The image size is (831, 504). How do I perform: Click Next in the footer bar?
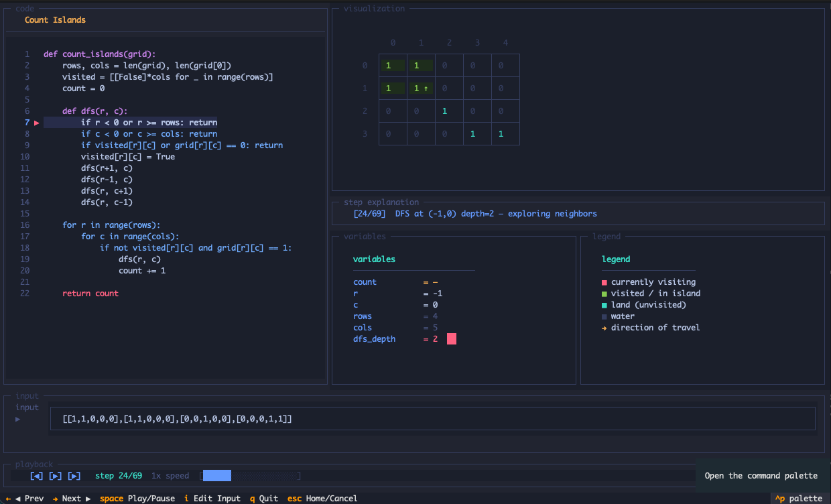pos(72,499)
